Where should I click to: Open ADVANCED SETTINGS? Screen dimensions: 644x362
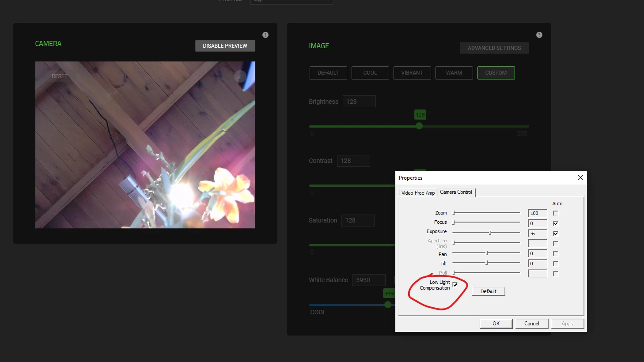click(494, 48)
